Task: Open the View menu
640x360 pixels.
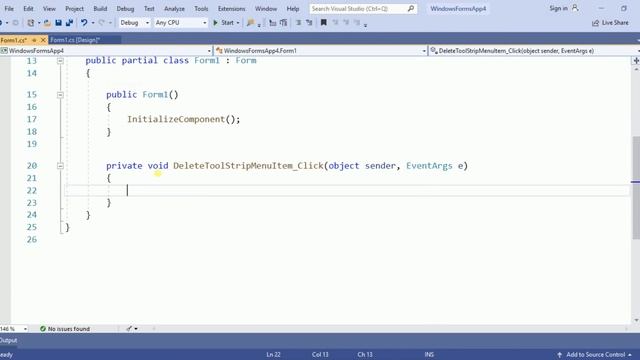Action: (x=49, y=8)
